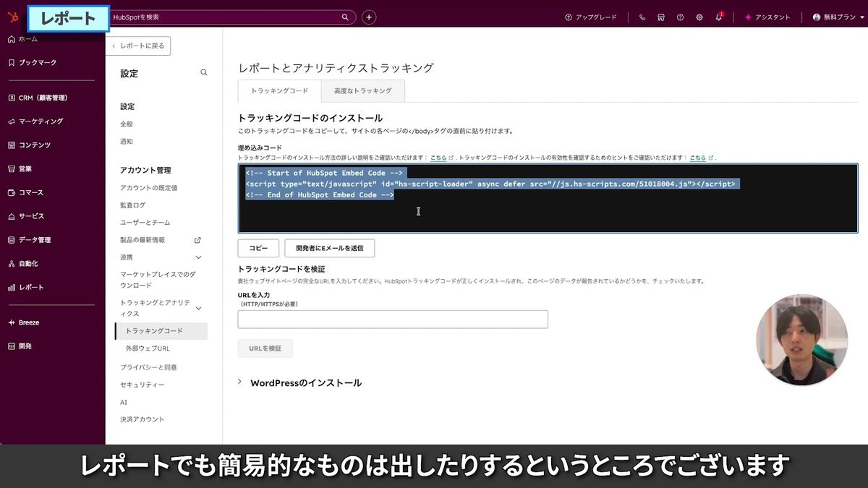
Task: Select the データ管理 sidebar icon
Action: 32,239
